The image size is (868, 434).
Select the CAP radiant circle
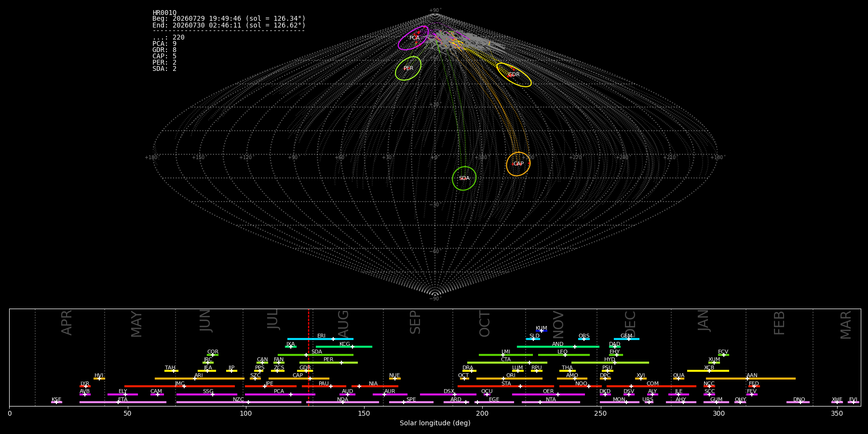point(518,164)
